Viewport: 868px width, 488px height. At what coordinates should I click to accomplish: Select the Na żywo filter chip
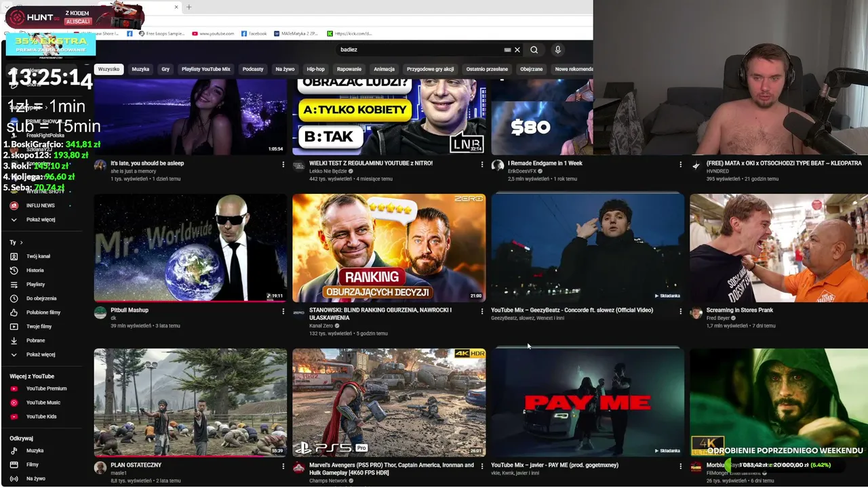coord(285,69)
